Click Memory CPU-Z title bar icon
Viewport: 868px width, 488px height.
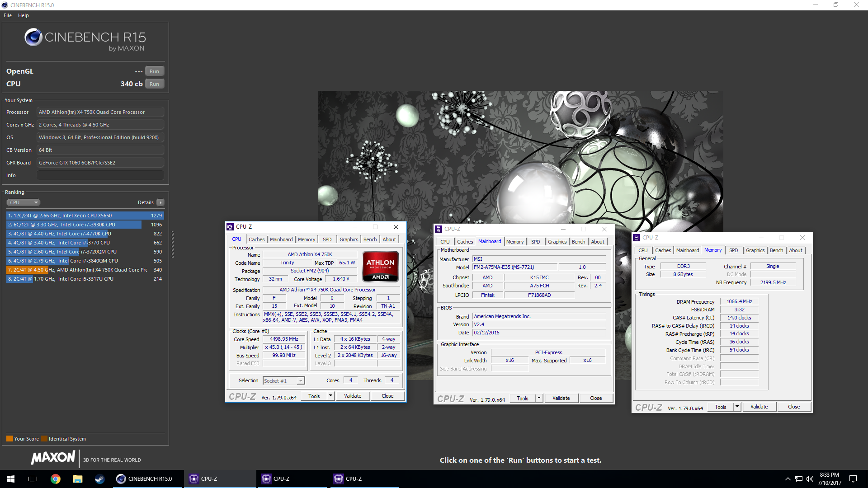point(637,238)
